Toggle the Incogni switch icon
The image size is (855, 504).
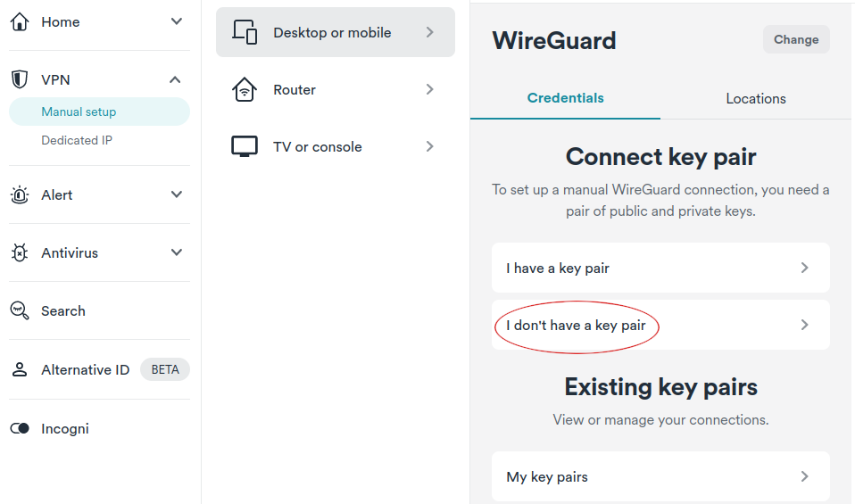pos(20,428)
